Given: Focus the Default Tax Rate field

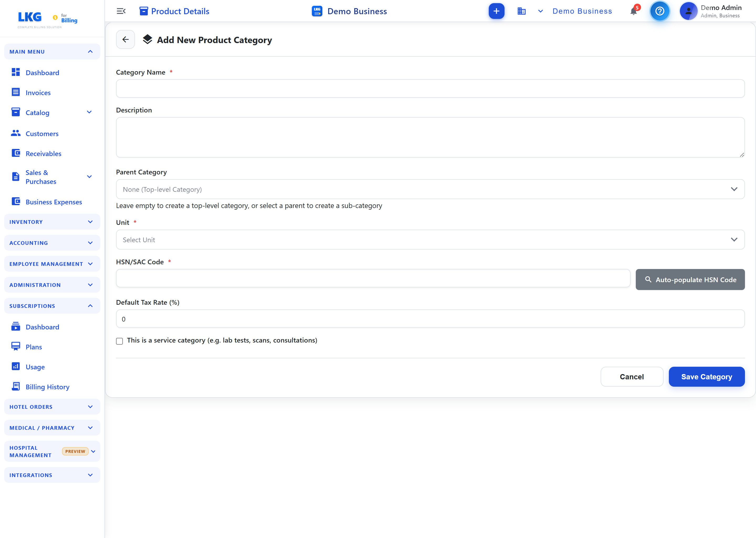Looking at the screenshot, I should coord(430,319).
